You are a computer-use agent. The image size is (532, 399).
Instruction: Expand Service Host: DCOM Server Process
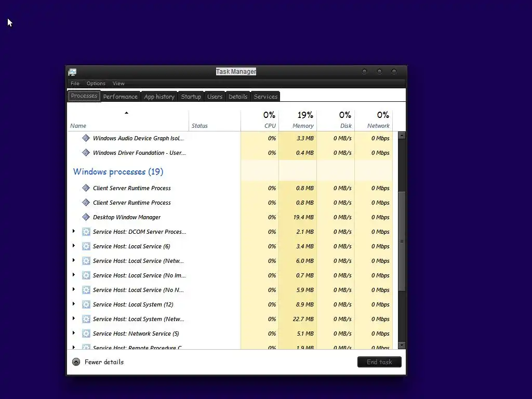pyautogui.click(x=74, y=231)
